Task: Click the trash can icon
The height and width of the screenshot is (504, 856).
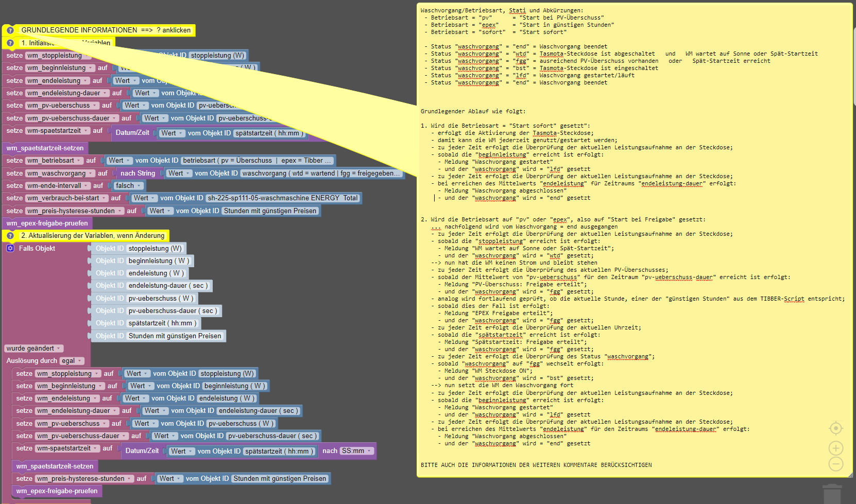Action: (x=832, y=494)
